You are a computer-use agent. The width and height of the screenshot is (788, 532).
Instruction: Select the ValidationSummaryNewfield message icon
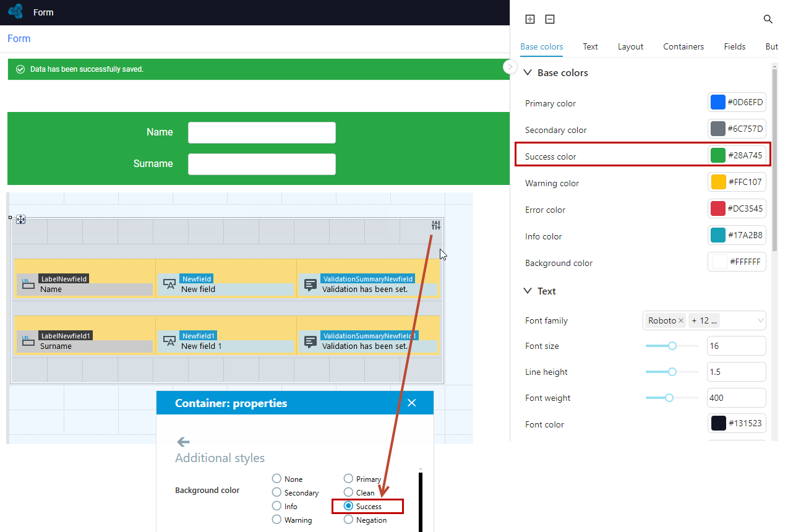[x=310, y=285]
